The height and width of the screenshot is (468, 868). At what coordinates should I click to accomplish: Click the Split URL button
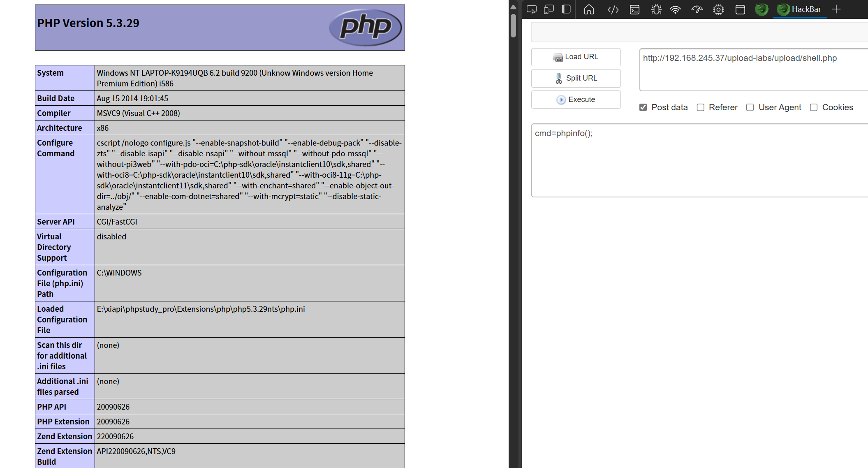(576, 78)
